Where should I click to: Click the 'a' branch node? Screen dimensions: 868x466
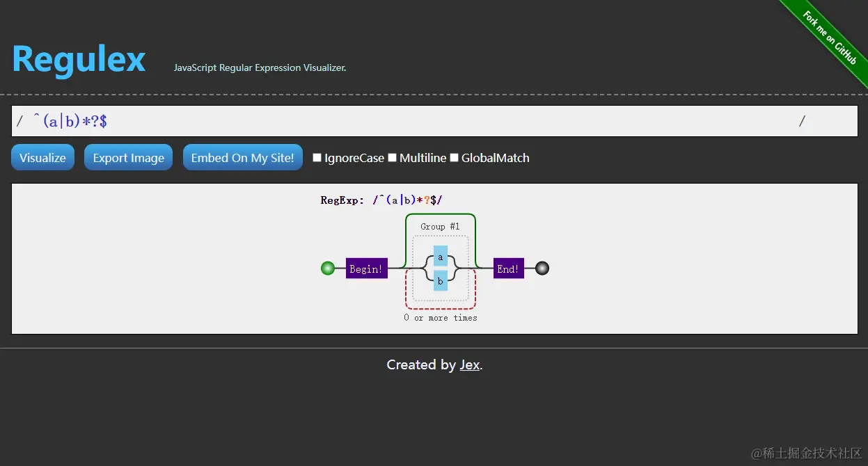tap(441, 256)
